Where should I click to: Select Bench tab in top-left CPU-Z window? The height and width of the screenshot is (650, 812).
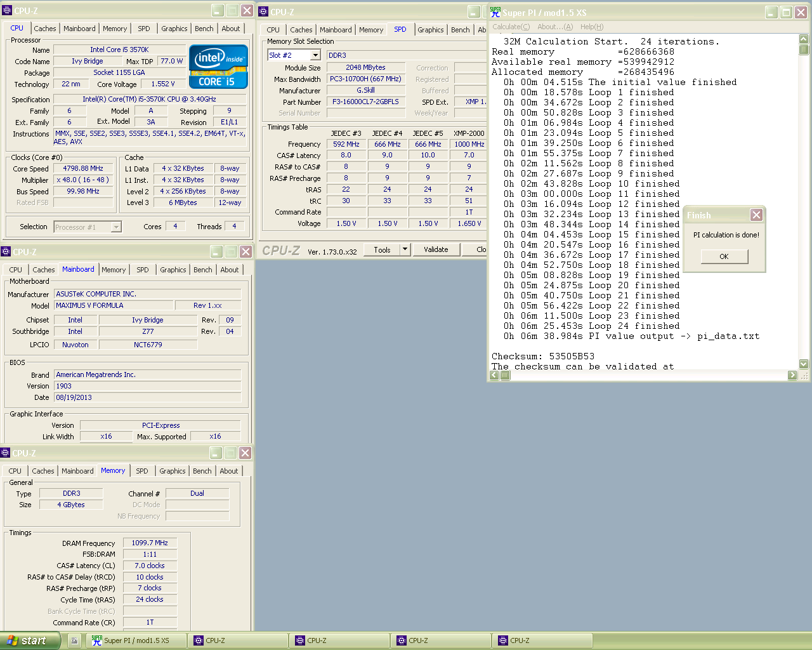click(x=204, y=29)
